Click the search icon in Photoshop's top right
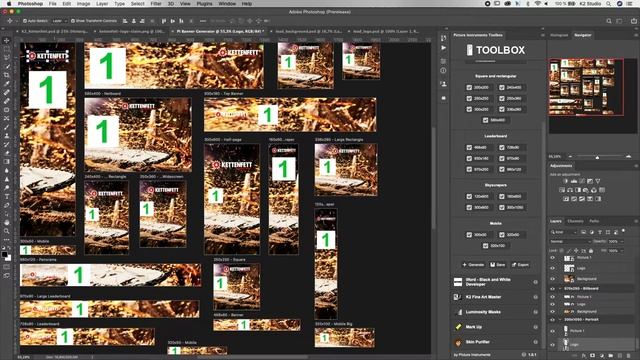The width and height of the screenshot is (640, 360). [x=609, y=21]
